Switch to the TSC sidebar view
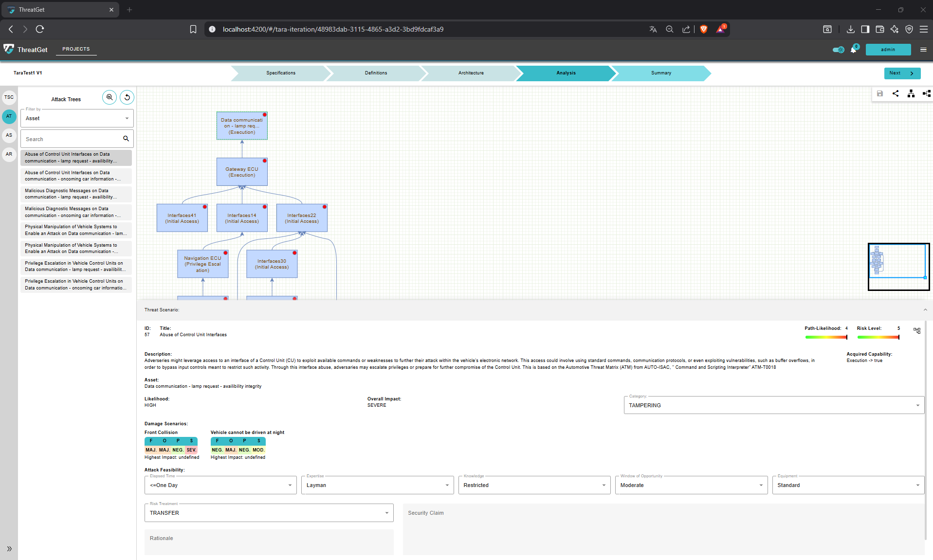 click(x=9, y=97)
